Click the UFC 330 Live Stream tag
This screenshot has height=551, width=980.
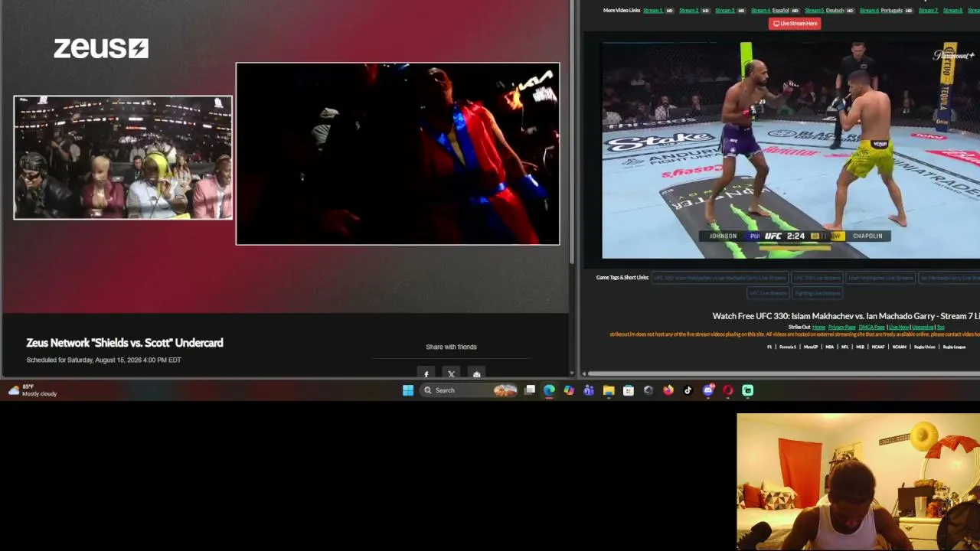[817, 278]
